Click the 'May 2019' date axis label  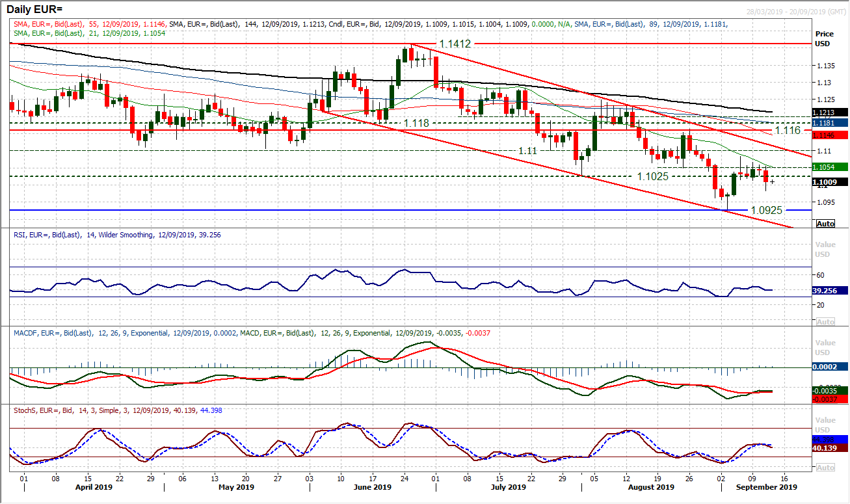pyautogui.click(x=236, y=486)
